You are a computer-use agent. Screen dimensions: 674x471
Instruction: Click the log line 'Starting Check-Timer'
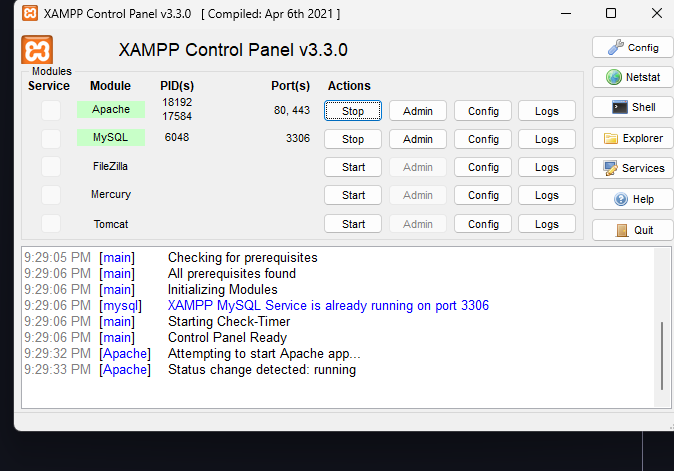tap(229, 321)
